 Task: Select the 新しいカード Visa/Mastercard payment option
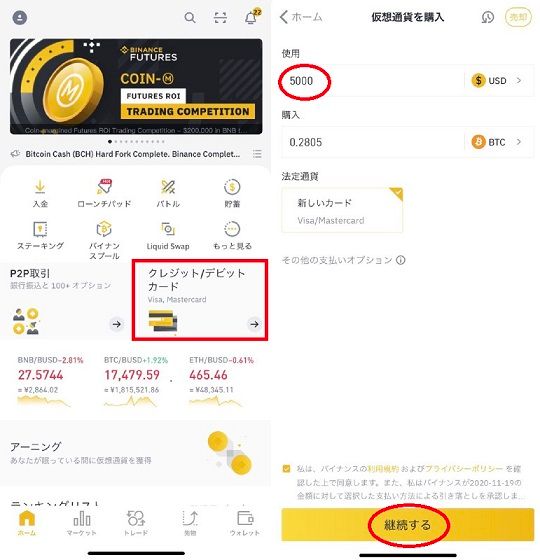[x=342, y=210]
